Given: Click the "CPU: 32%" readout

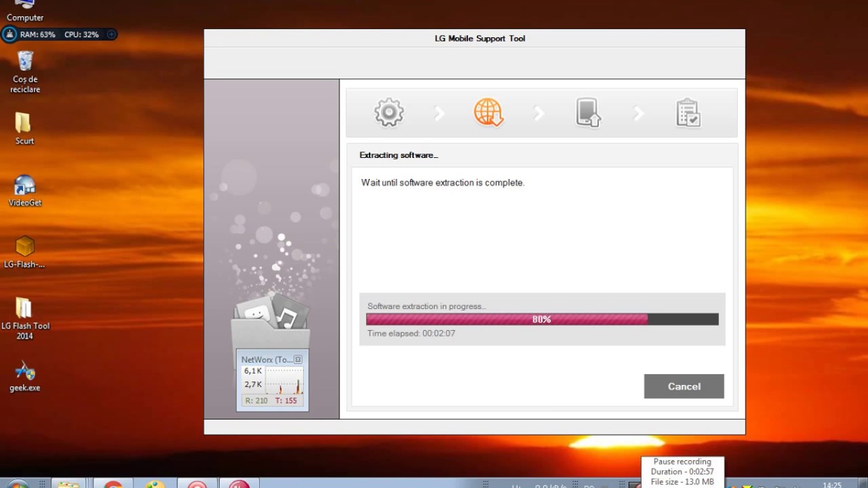Looking at the screenshot, I should click(81, 34).
